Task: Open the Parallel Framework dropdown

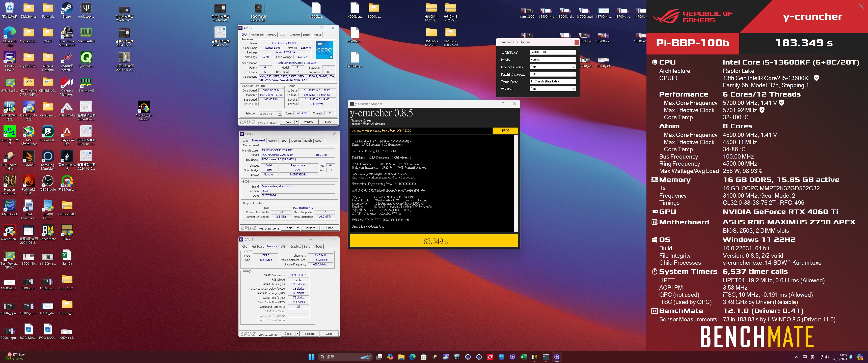Action: [x=552, y=74]
